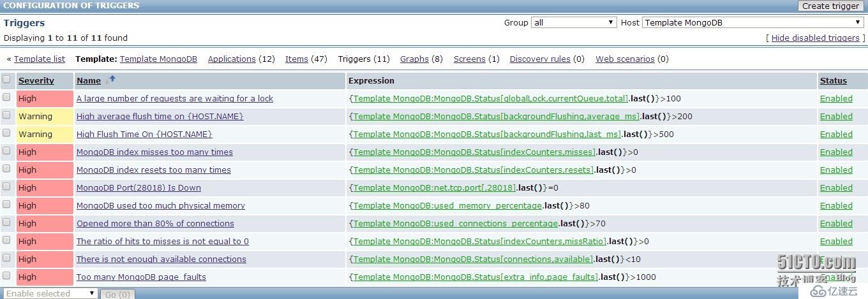Image resolution: width=868 pixels, height=299 pixels.
Task: Open trigger 'High average flush time on {HOST.NAME}'
Action: [160, 116]
